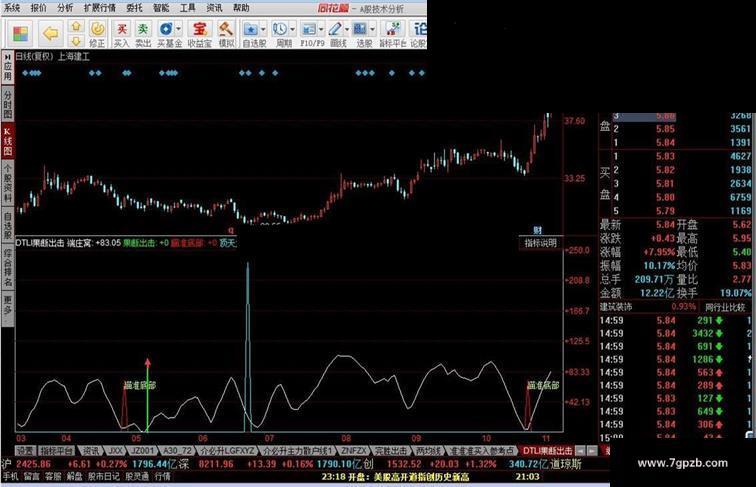Open the 扩展行情 menu

100,8
